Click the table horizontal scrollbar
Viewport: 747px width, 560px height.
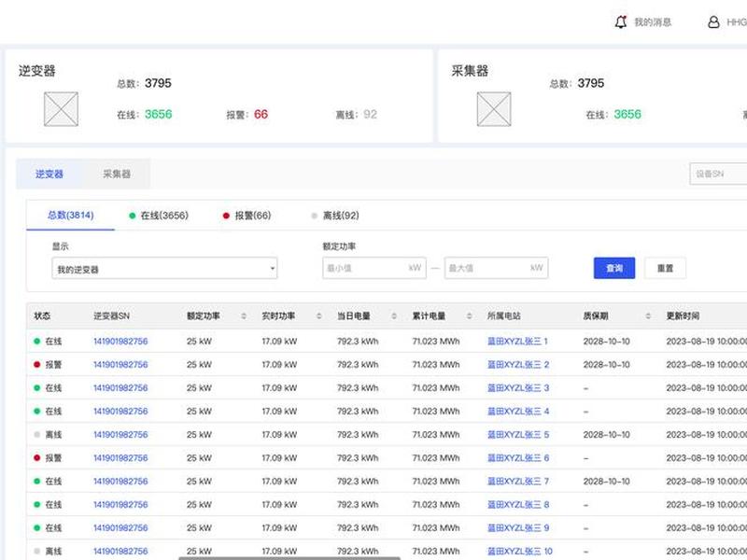(289, 558)
